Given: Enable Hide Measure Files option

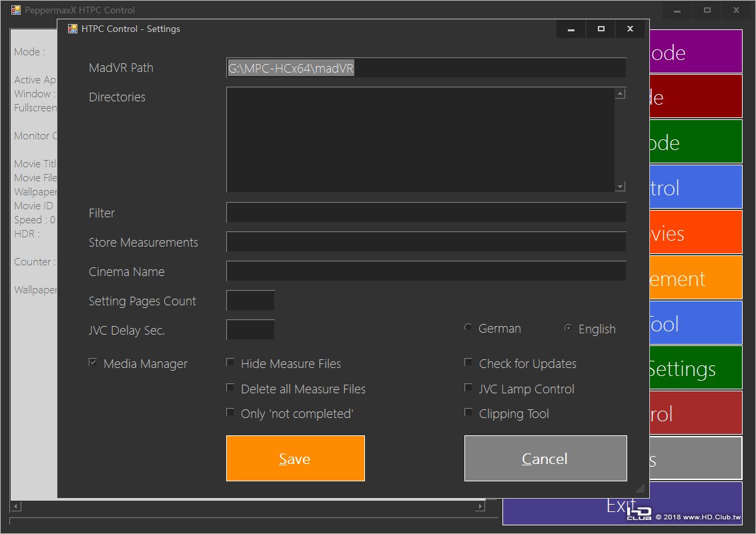Looking at the screenshot, I should (230, 363).
